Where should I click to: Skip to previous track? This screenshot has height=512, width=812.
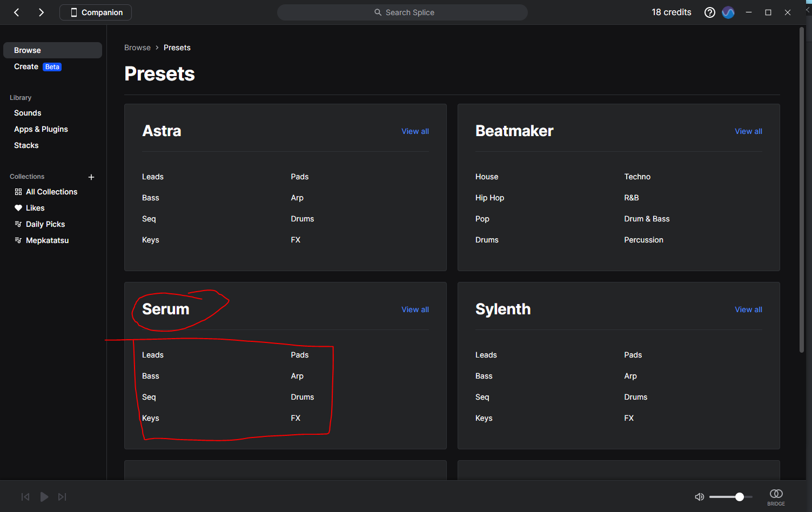click(x=25, y=497)
